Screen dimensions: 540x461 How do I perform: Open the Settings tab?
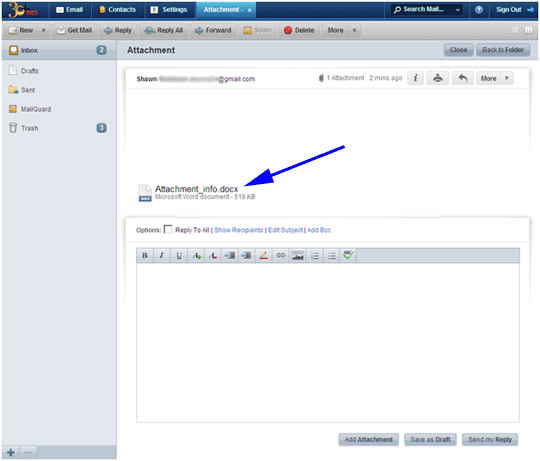point(169,10)
